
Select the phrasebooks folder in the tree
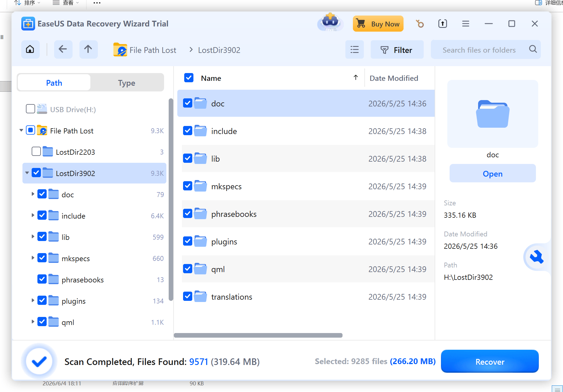tap(83, 280)
